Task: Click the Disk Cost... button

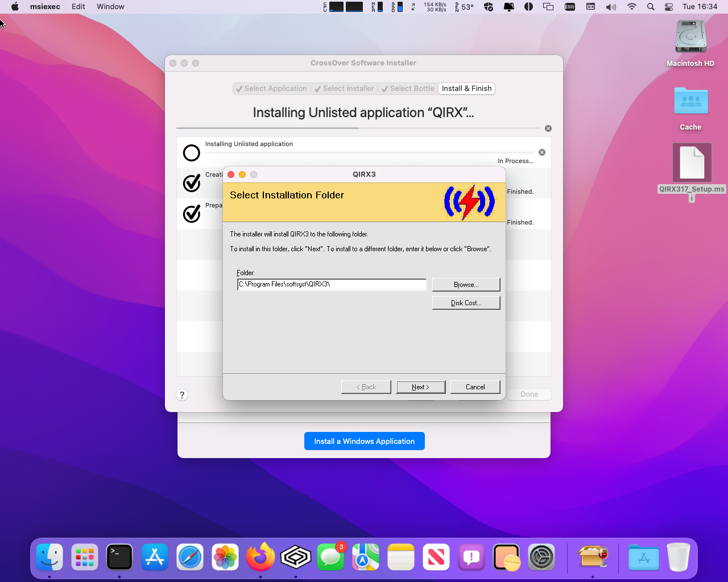Action: pyautogui.click(x=466, y=303)
